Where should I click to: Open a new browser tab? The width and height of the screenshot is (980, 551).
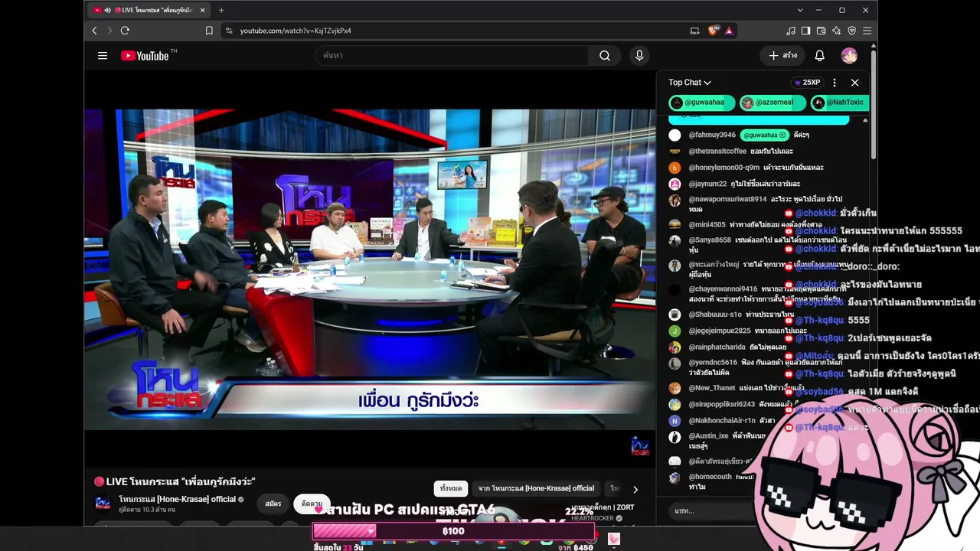tap(221, 10)
